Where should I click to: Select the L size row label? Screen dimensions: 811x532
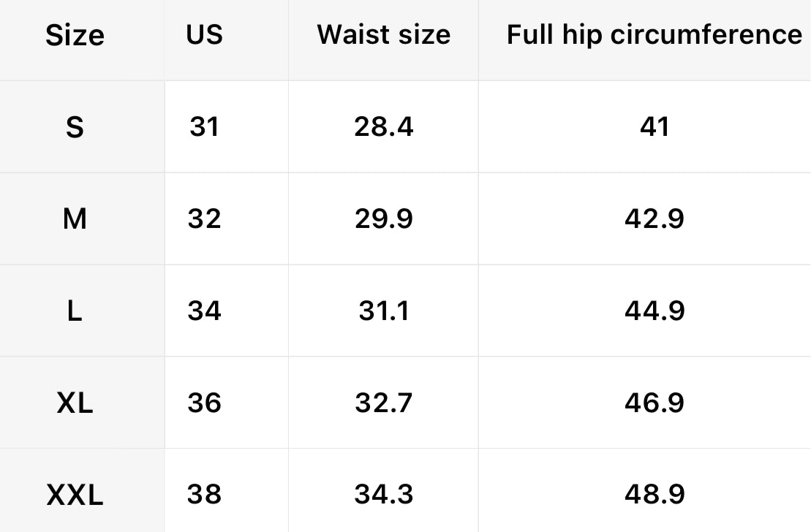click(75, 311)
